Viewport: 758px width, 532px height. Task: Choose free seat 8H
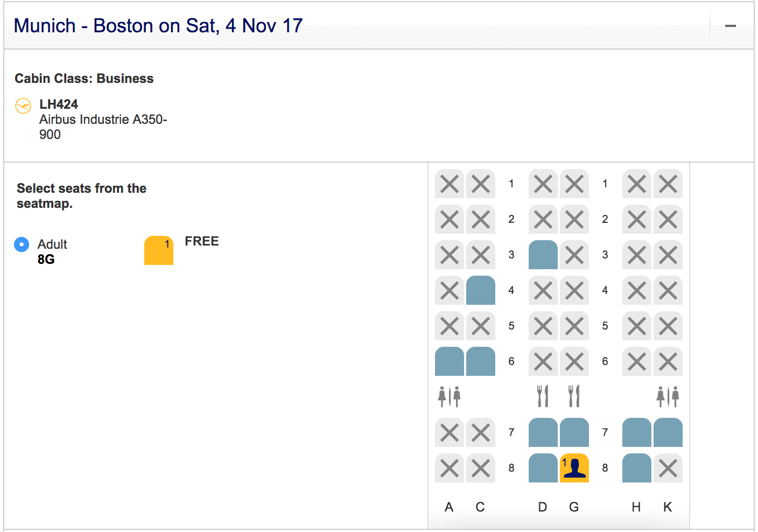click(x=636, y=468)
